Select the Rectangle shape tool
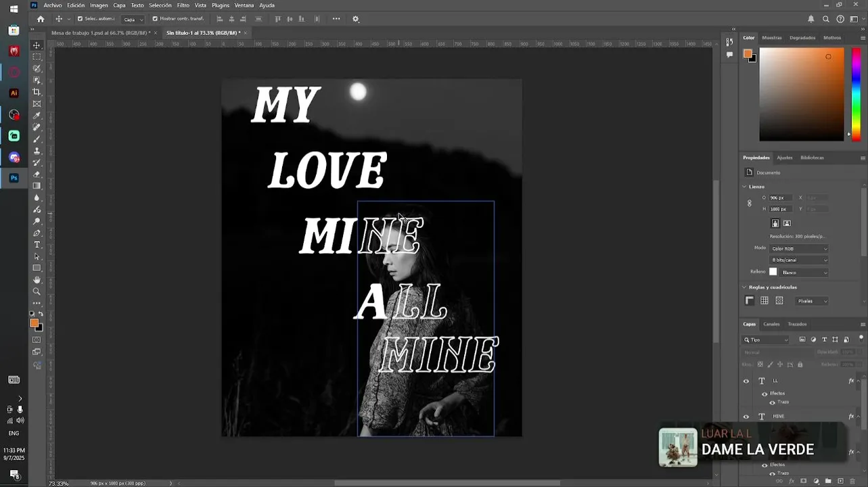868x487 pixels. click(37, 268)
